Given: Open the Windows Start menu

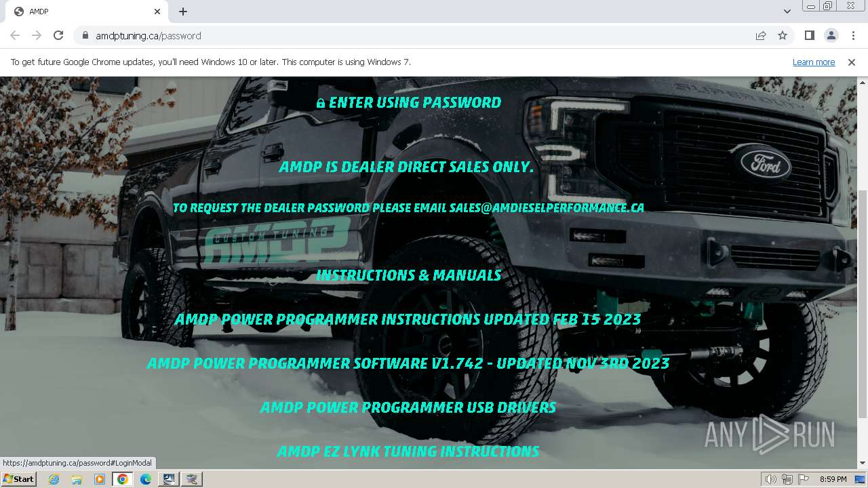Looking at the screenshot, I should (x=18, y=479).
